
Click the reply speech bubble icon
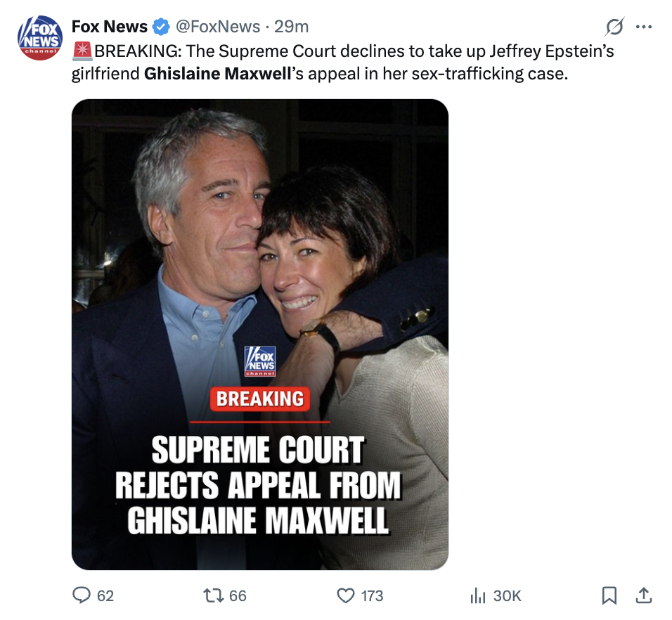(82, 595)
